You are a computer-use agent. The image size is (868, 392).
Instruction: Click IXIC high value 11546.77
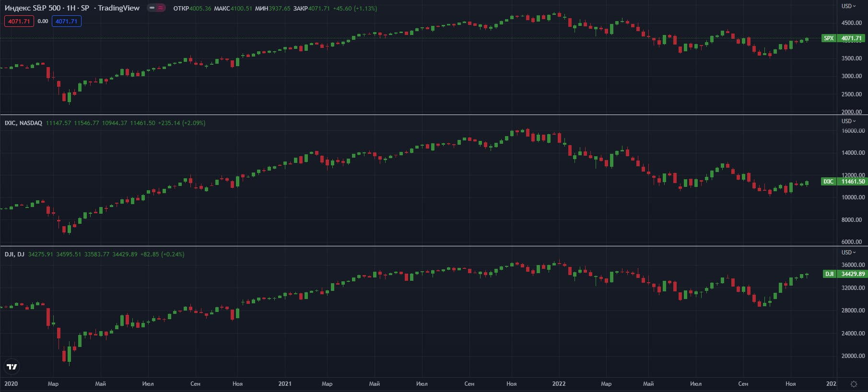[x=86, y=123]
